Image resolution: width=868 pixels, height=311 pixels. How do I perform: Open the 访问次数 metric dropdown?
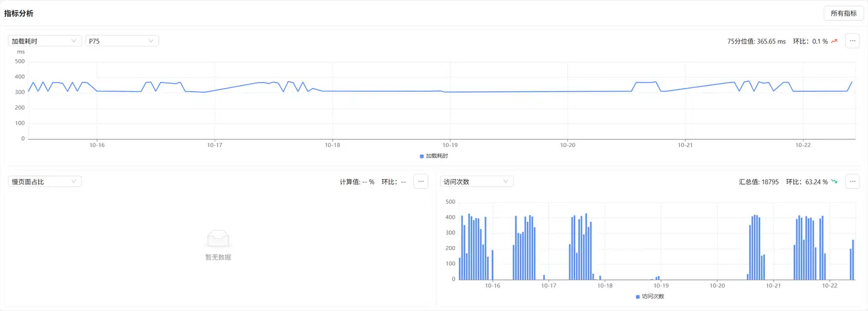(x=477, y=181)
